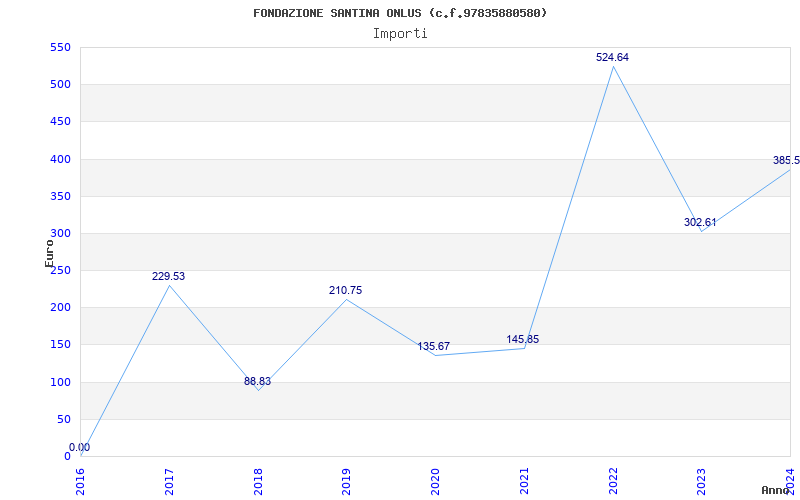This screenshot has width=800, height=500.
Task: Click the 385.5 data label
Action: point(786,160)
